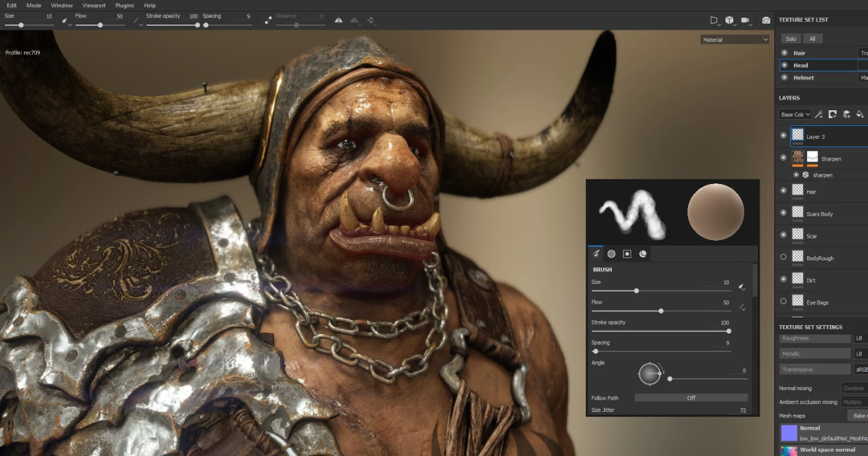Image resolution: width=868 pixels, height=456 pixels.
Task: Open the Material viewport mode dropdown
Action: point(734,40)
